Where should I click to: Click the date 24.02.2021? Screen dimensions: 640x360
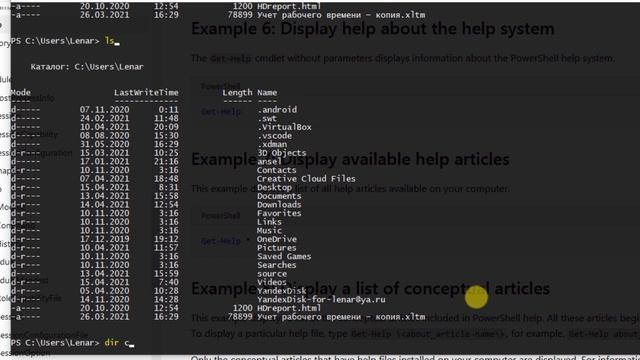(104, 118)
